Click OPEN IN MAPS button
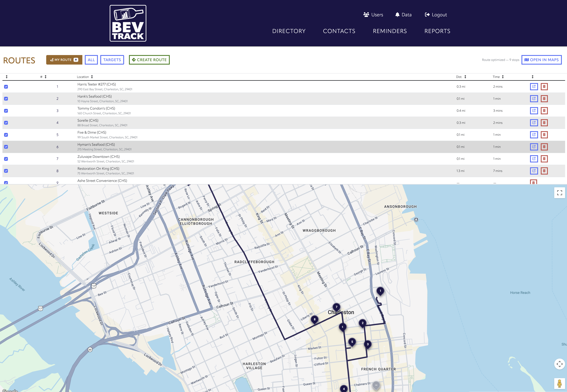The image size is (567, 392). tap(541, 60)
